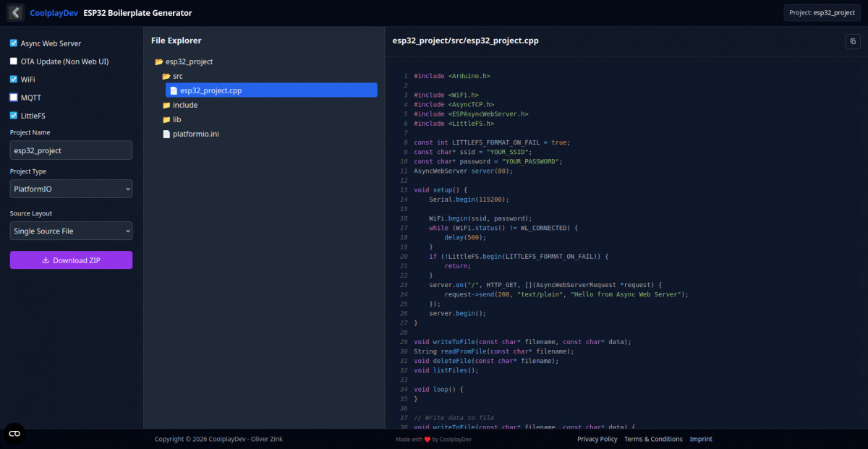The height and width of the screenshot is (449, 868).
Task: Click the ESP32 Boilerplate Generator title
Action: (137, 13)
